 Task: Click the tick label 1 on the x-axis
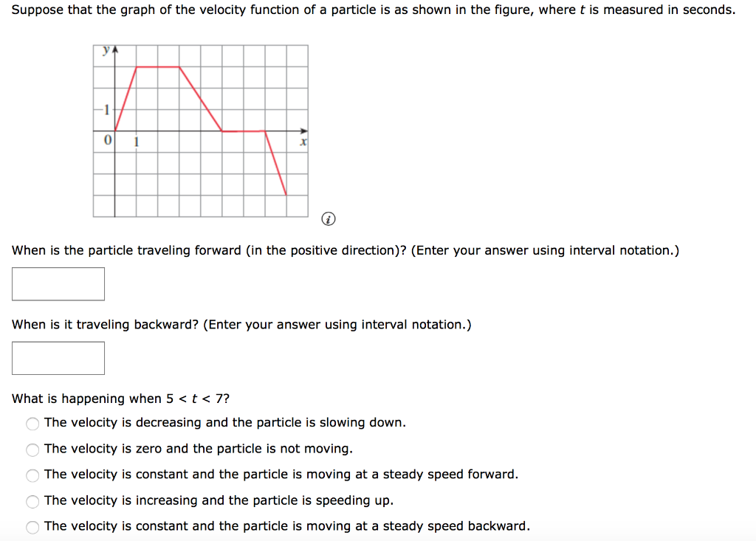point(136,139)
